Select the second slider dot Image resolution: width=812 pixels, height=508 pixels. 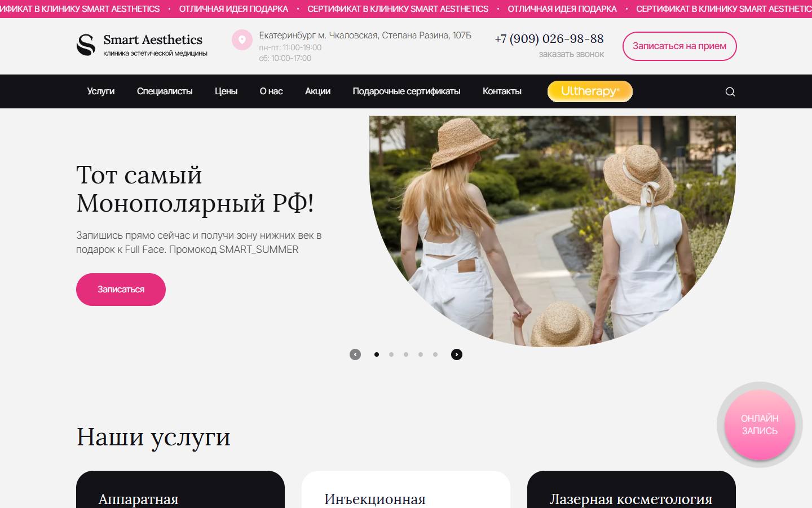(391, 354)
